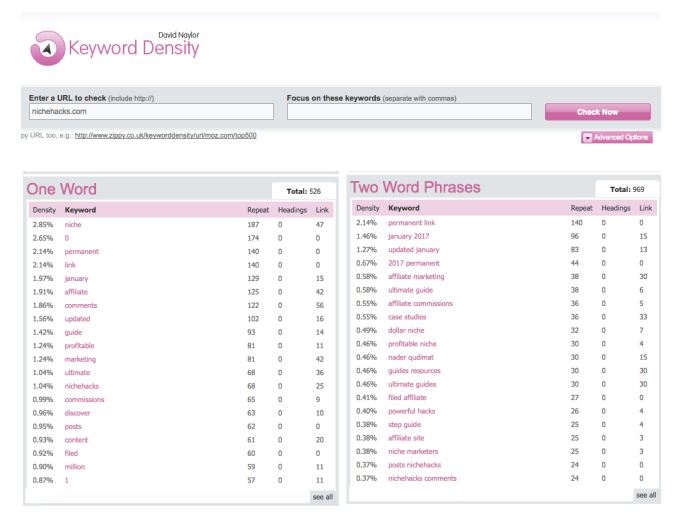Viewport: 673px width, 520px height.
Task: Open the 'affiliate site' phrase
Action: pos(406,438)
